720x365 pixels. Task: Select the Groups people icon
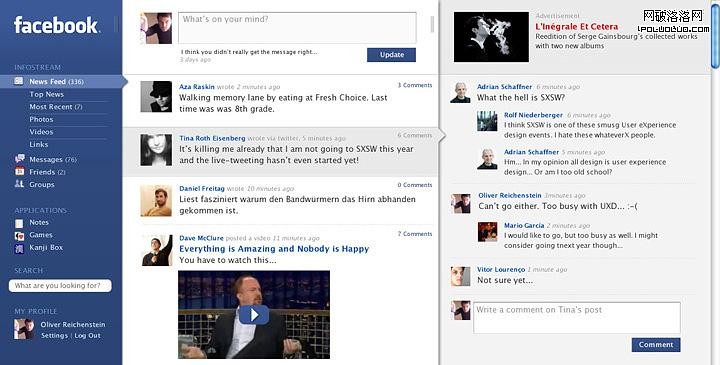coord(19,184)
